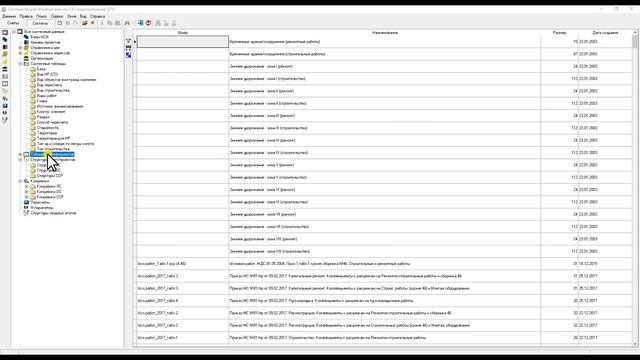This screenshot has width=640, height=360.
Task: Click the filter funnel icon beside the grid
Action: (128, 41)
